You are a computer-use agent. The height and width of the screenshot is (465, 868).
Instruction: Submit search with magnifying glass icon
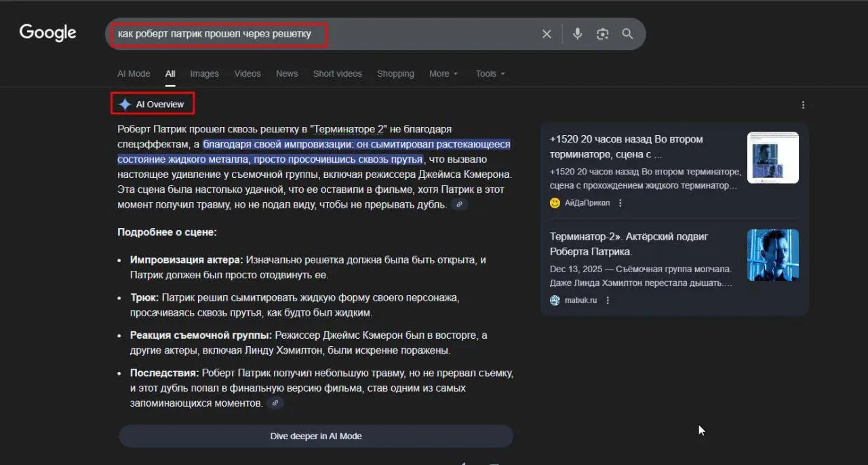click(628, 34)
